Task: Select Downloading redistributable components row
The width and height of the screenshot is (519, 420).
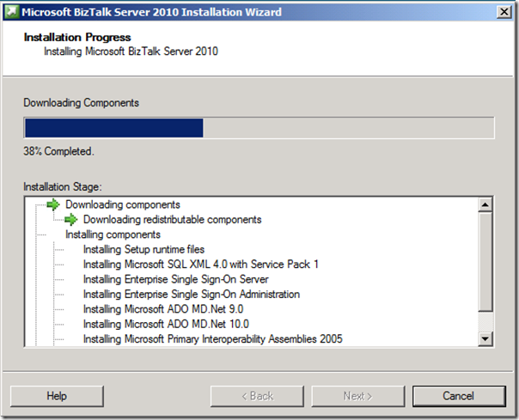Action: click(172, 219)
